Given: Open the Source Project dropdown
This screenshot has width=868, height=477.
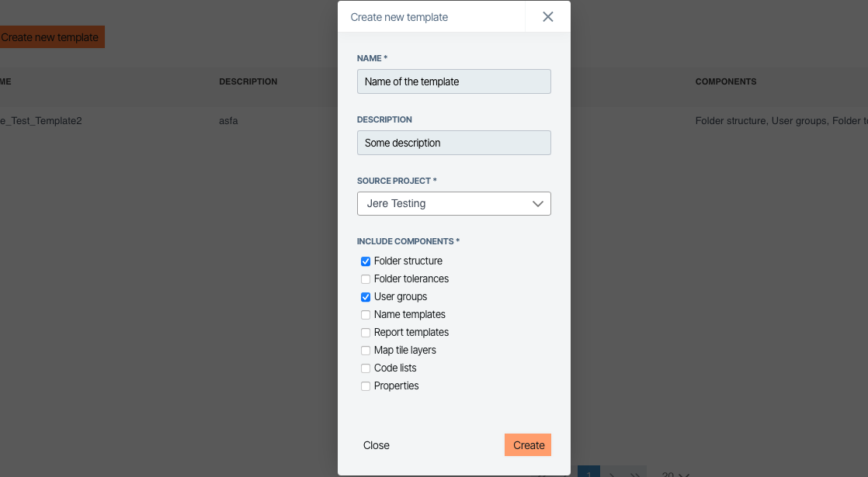Looking at the screenshot, I should click(453, 203).
